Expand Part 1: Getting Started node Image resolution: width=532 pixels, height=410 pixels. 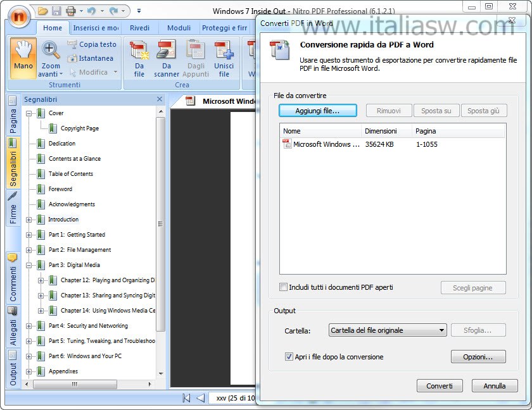pos(29,235)
